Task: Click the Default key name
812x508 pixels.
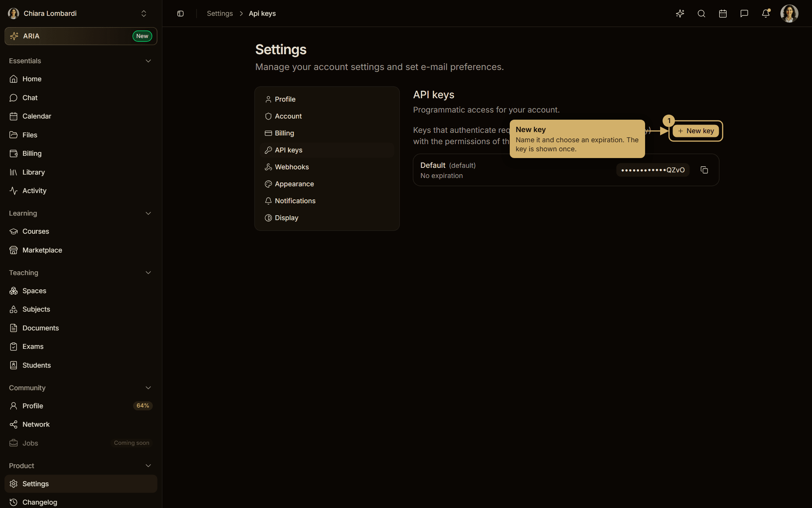Action: 433,165
